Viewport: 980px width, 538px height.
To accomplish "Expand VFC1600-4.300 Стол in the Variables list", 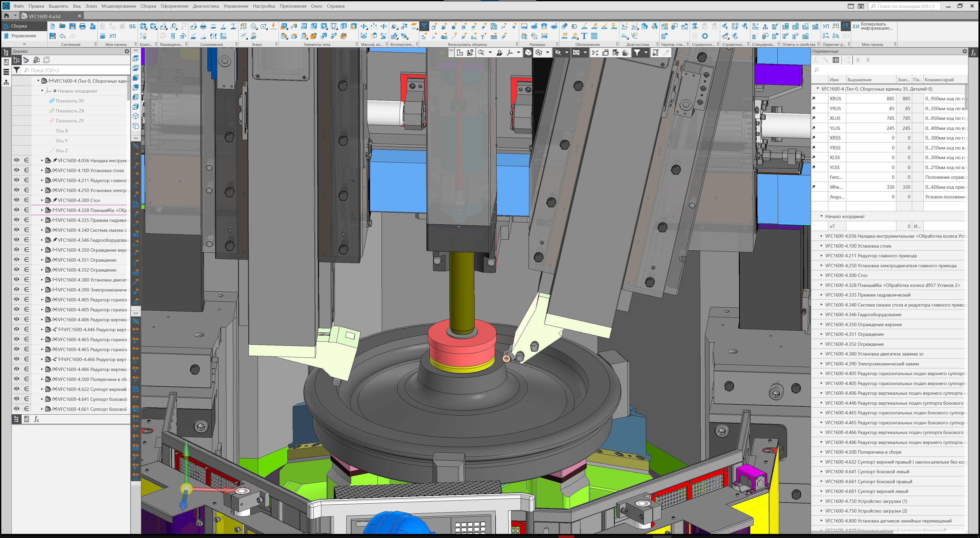I will (x=821, y=275).
